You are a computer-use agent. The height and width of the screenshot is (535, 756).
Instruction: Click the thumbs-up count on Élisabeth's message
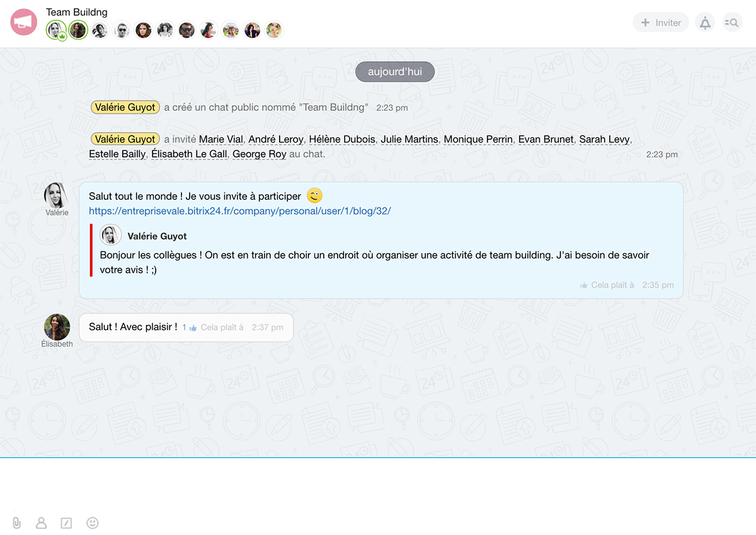189,328
